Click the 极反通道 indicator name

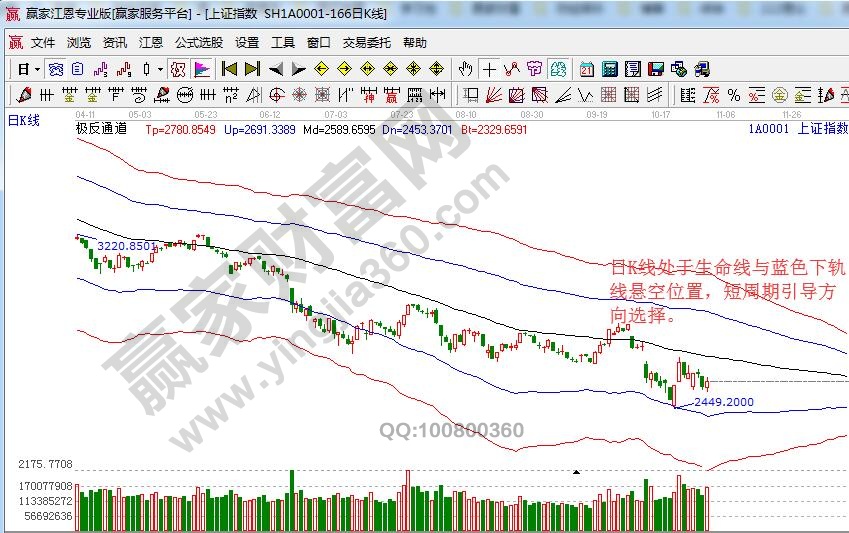click(x=101, y=129)
